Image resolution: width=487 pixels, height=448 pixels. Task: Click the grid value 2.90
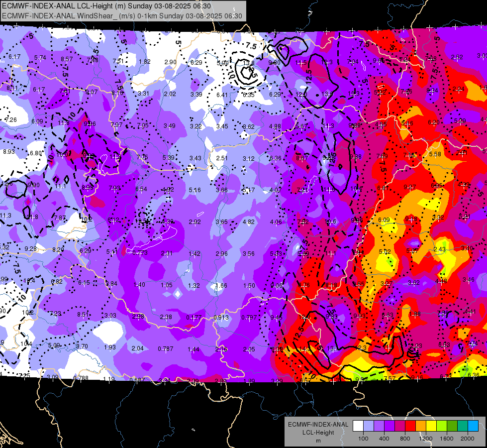(171, 62)
